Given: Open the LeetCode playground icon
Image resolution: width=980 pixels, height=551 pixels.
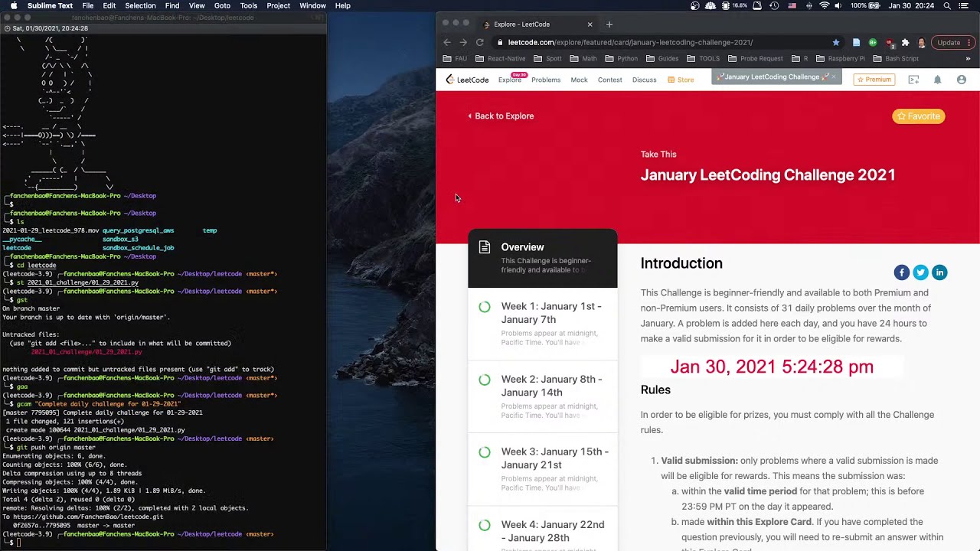Looking at the screenshot, I should coord(913,80).
